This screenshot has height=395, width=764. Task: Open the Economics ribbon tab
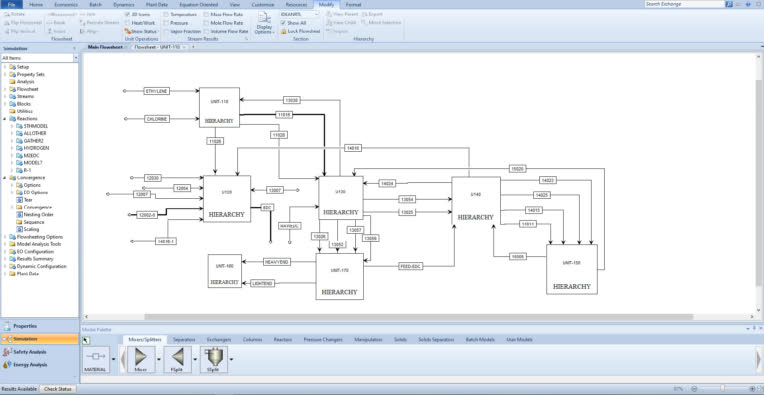click(66, 4)
